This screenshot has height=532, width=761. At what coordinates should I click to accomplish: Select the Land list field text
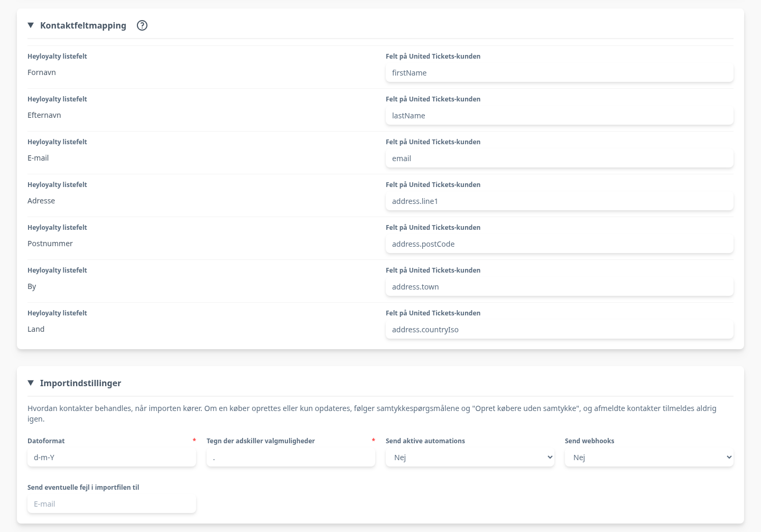36,329
